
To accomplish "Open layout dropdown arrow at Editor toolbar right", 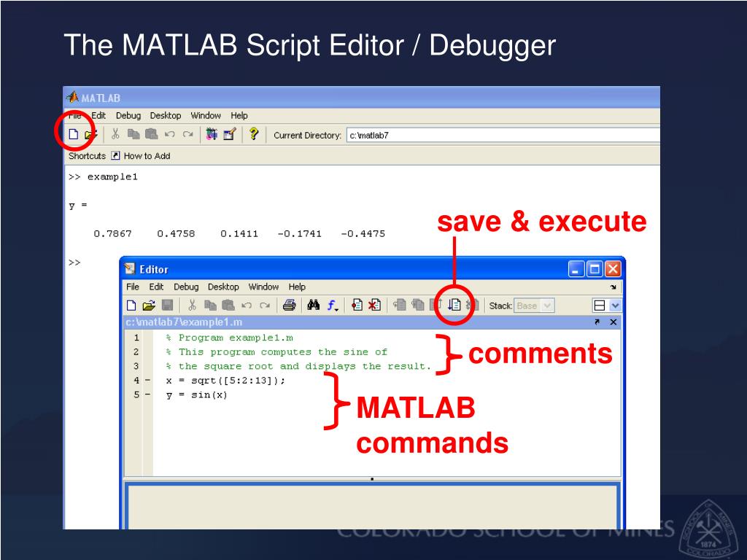I will point(615,306).
